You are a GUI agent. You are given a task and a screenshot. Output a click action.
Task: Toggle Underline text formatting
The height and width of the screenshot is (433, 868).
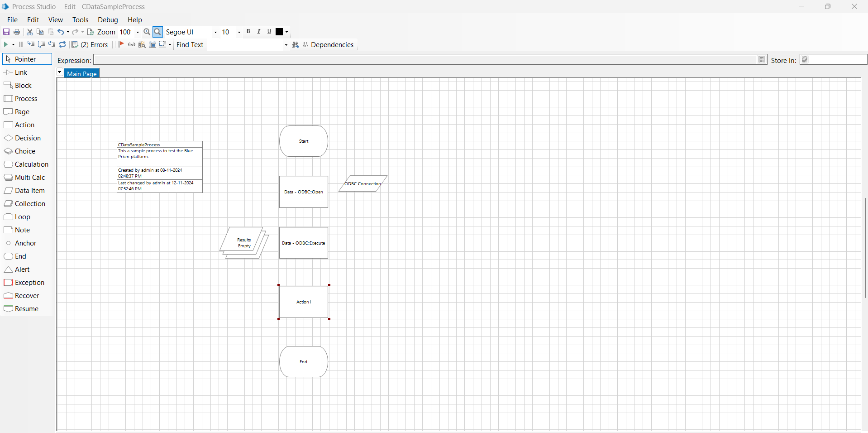(x=269, y=32)
